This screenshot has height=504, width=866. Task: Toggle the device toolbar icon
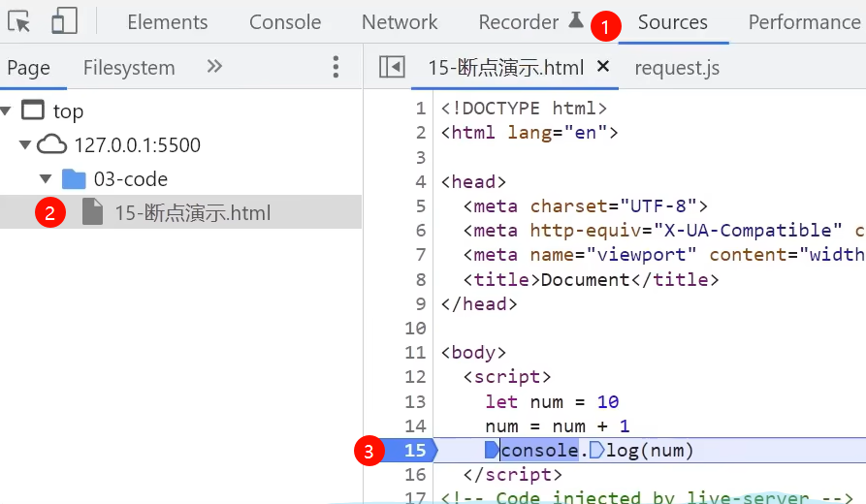coord(64,22)
